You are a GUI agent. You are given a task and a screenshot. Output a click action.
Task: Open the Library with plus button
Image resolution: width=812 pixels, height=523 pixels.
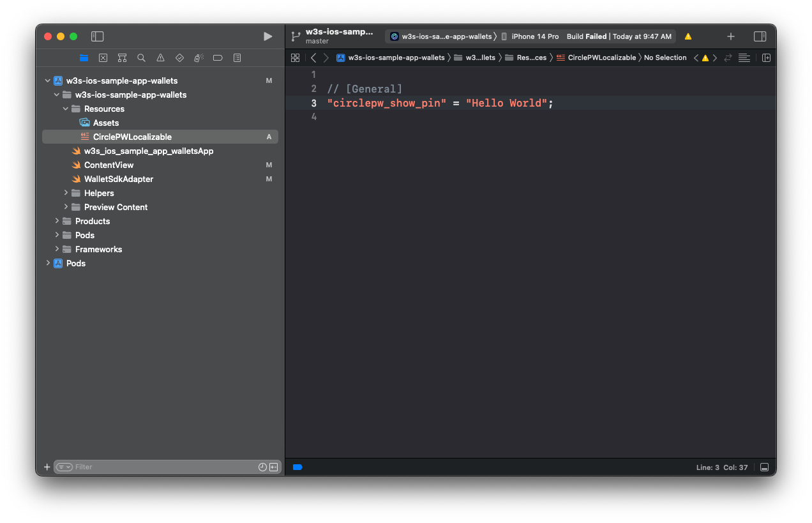point(731,36)
